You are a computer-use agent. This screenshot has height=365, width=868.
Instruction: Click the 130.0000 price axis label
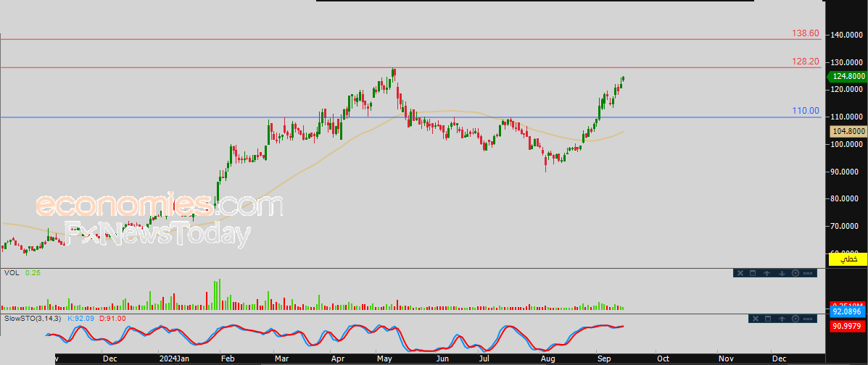pyautogui.click(x=847, y=62)
